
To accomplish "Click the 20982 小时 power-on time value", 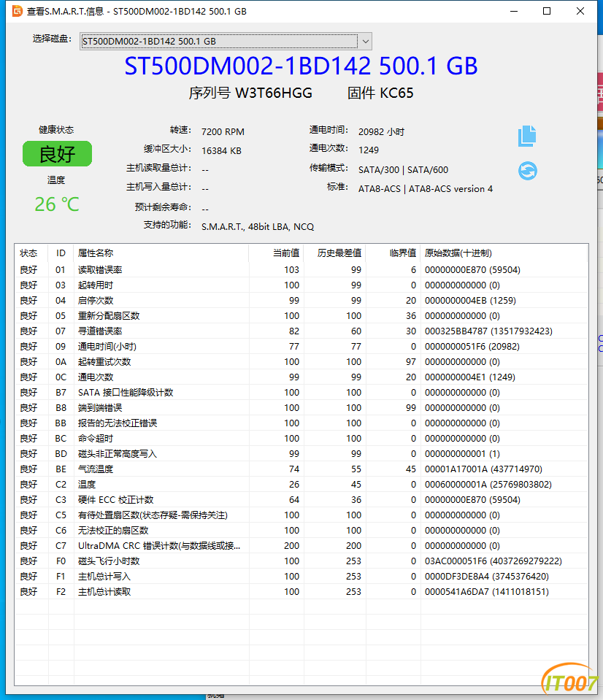I will click(381, 131).
